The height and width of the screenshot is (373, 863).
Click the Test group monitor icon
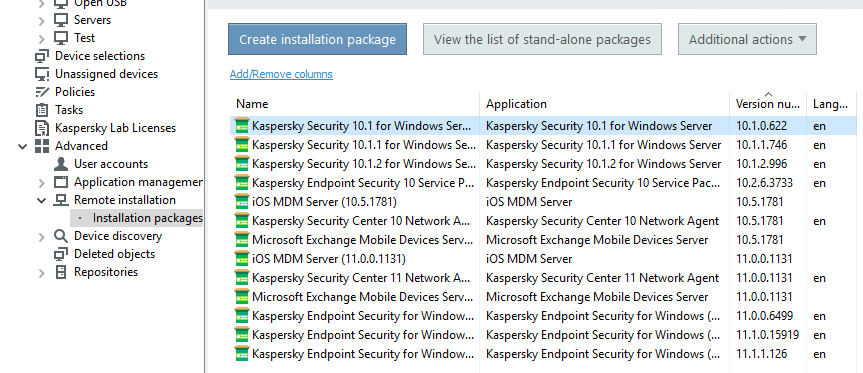tap(61, 38)
